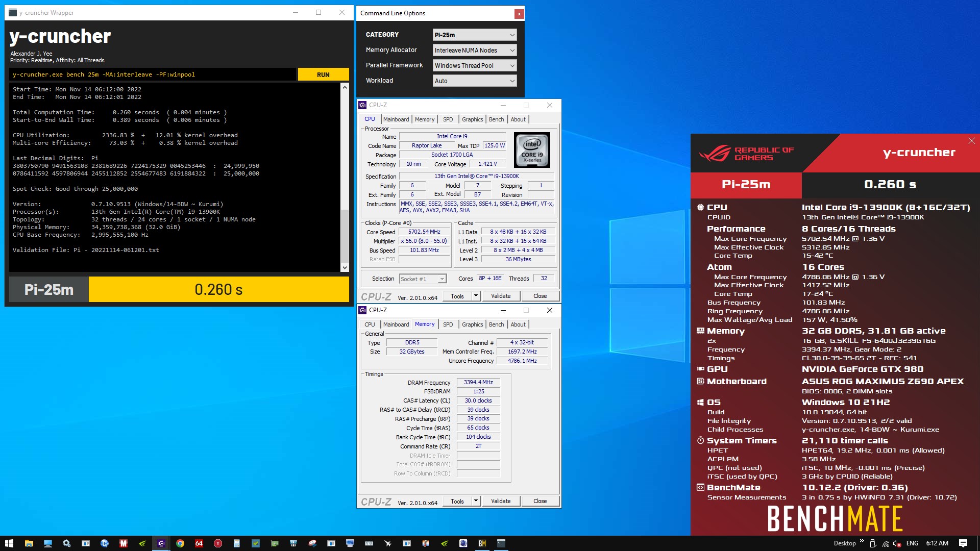The width and height of the screenshot is (980, 551).
Task: Click Tools button in lower CPU-Z
Action: (x=457, y=501)
